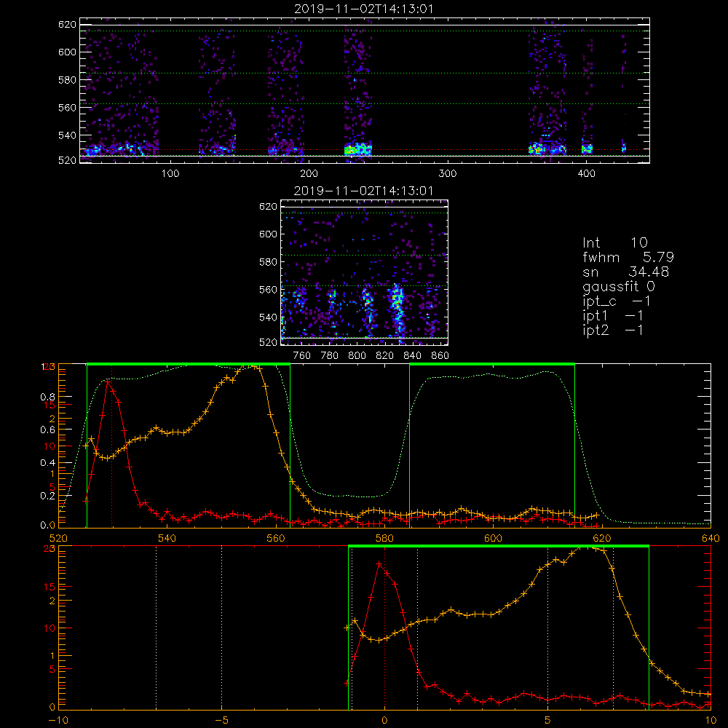Click the white 0.2 y-axis label
Image resolution: width=728 pixels, height=728 pixels.
tap(48, 495)
